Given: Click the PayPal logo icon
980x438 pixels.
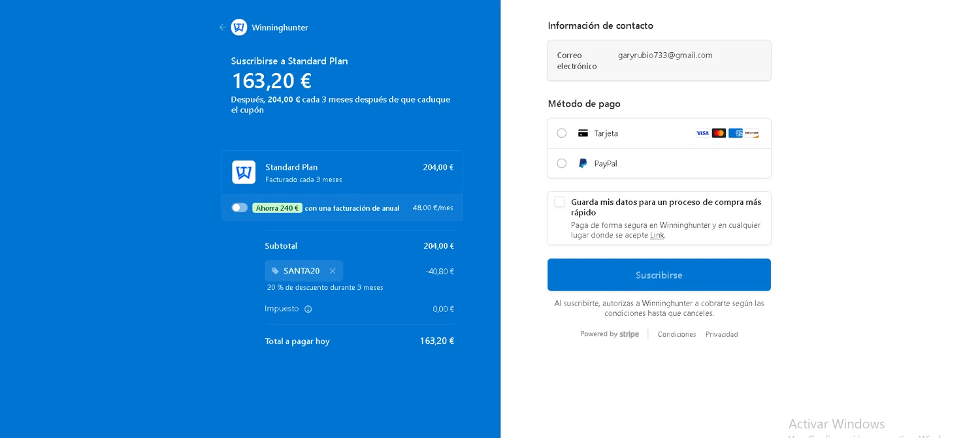Looking at the screenshot, I should (583, 163).
